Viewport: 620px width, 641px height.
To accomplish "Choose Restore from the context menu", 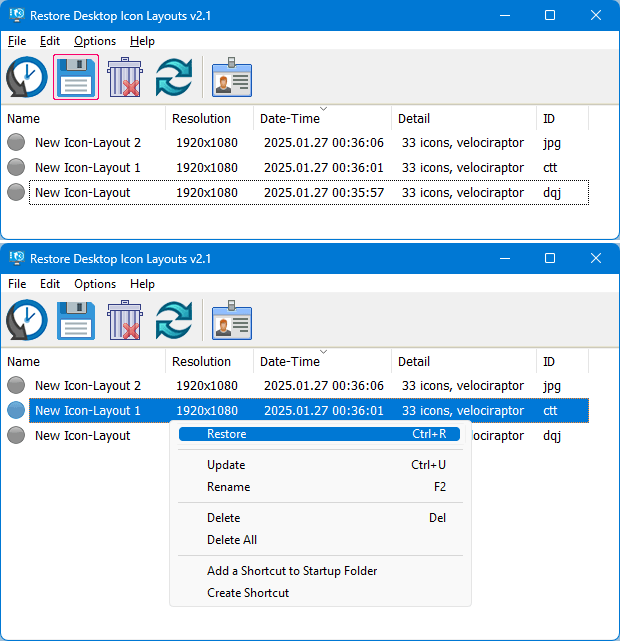I will [x=226, y=434].
